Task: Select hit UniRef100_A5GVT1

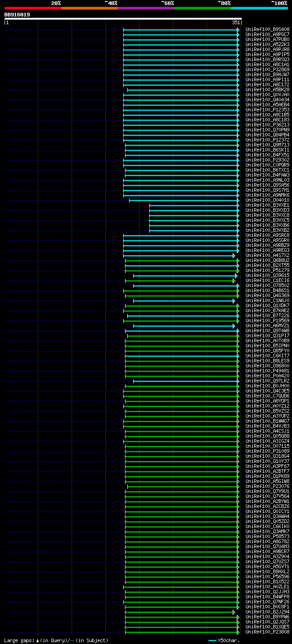Action: (x=267, y=567)
